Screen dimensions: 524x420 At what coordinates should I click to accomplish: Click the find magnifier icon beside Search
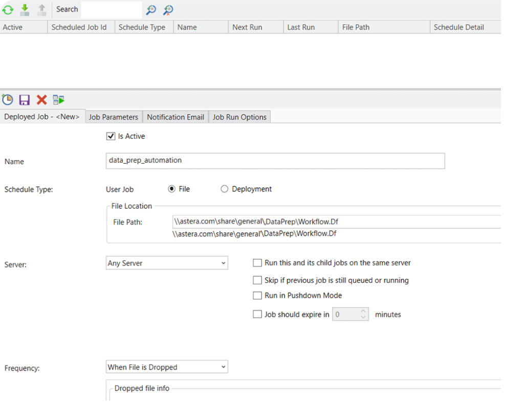coord(151,10)
